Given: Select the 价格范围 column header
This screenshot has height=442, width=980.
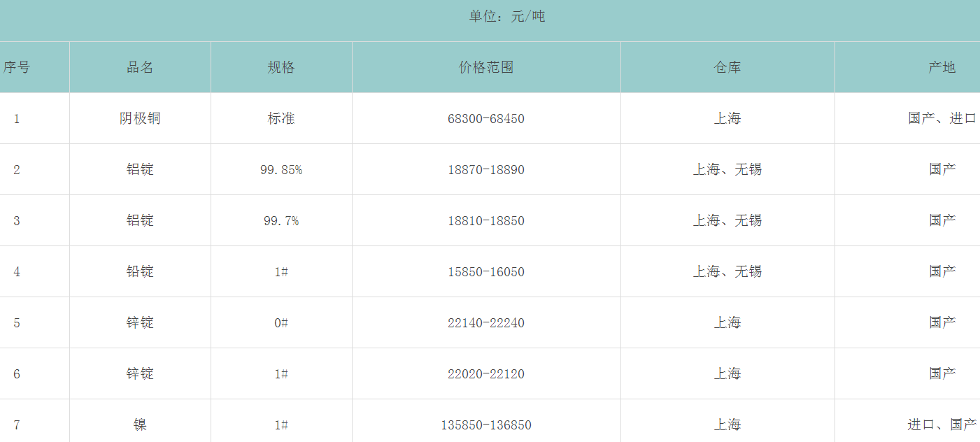Looking at the screenshot, I should tap(486, 67).
